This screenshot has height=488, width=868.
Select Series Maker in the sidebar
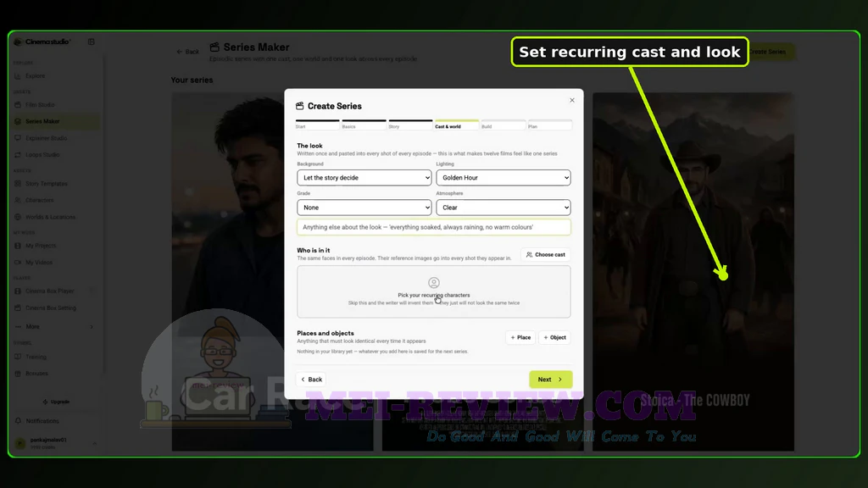point(55,121)
